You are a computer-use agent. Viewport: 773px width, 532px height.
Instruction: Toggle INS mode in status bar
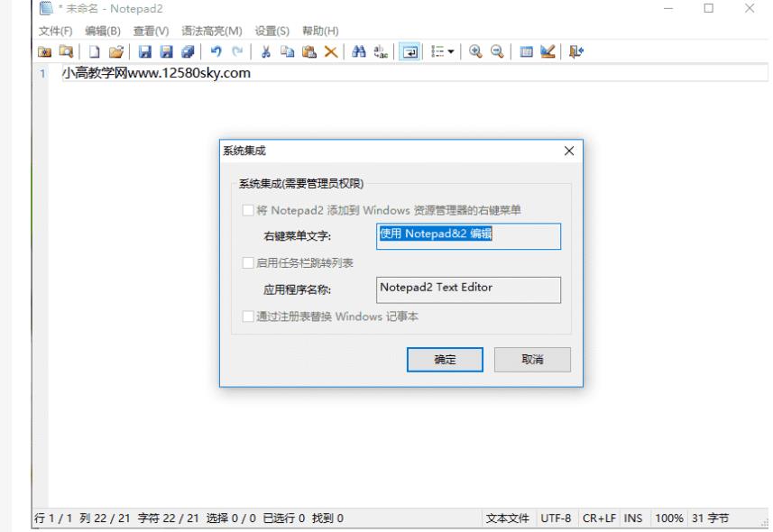[633, 518]
